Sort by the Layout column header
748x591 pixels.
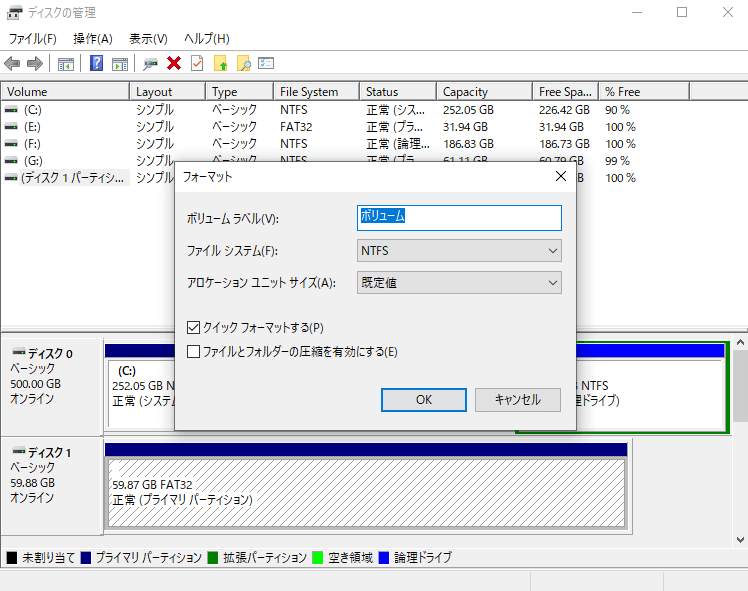[x=167, y=92]
